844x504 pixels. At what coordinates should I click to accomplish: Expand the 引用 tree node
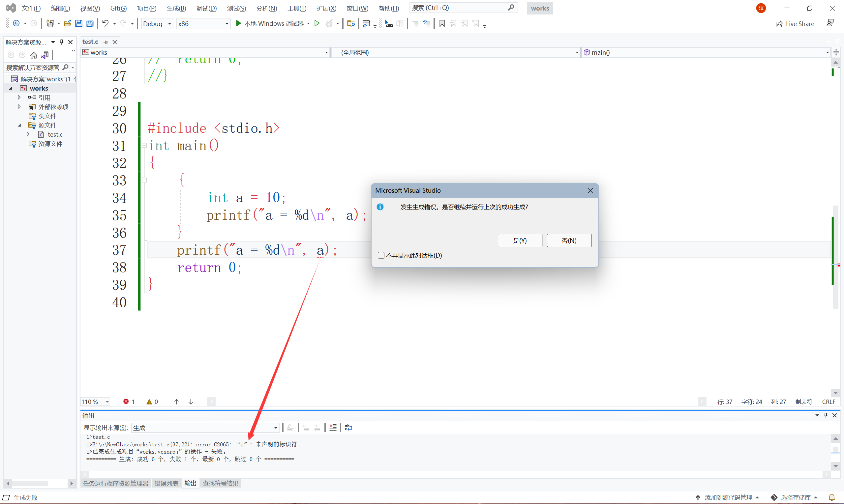19,98
